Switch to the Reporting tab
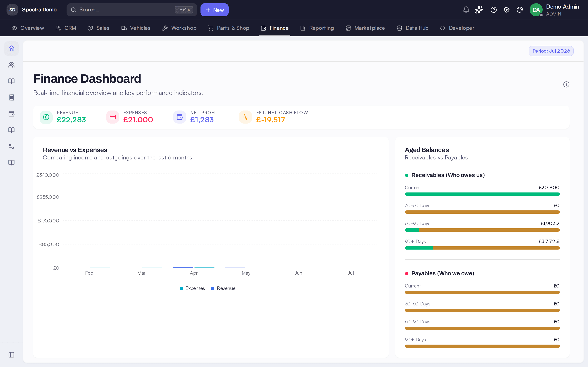 coord(317,28)
